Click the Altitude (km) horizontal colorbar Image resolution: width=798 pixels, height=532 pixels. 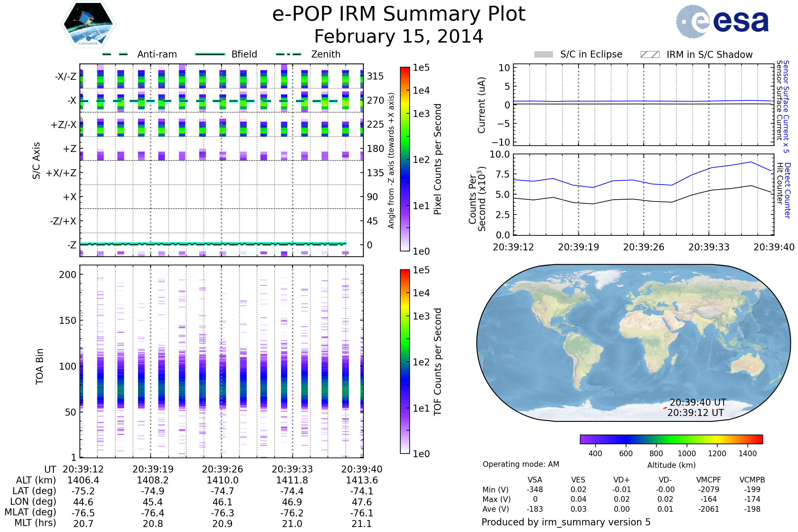click(671, 439)
